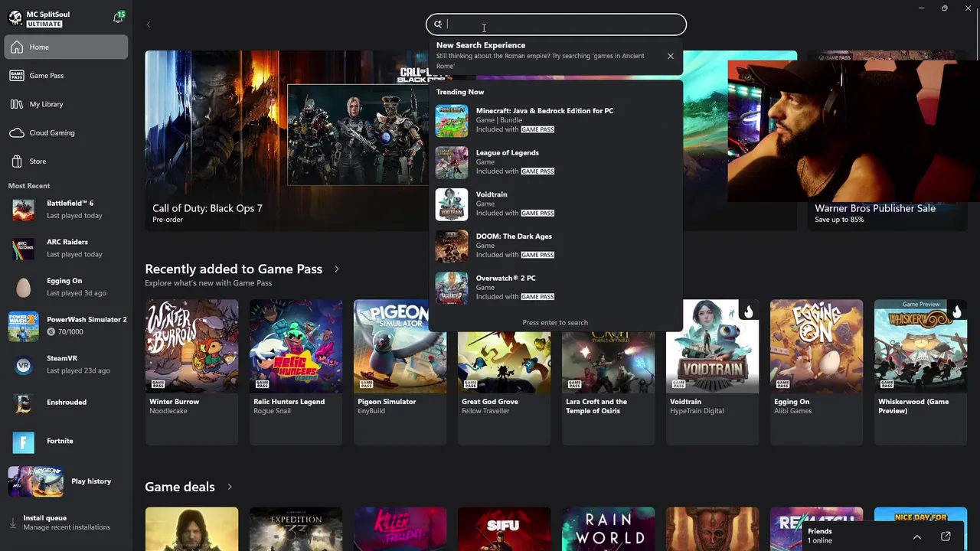Open the Pigeon Simulator game card

[400, 372]
